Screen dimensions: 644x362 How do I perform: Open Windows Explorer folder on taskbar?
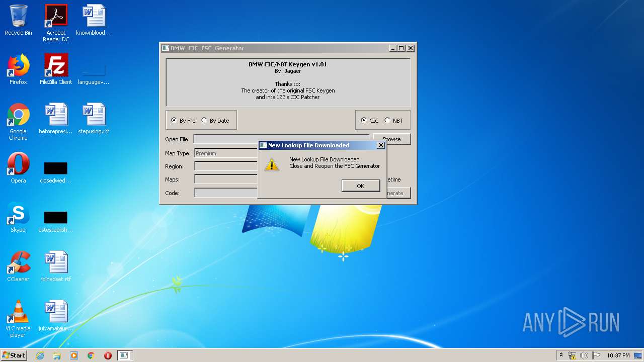click(57, 355)
